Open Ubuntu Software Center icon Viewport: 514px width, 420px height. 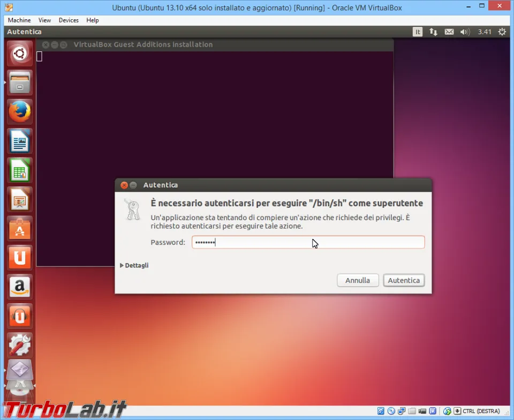click(20, 229)
